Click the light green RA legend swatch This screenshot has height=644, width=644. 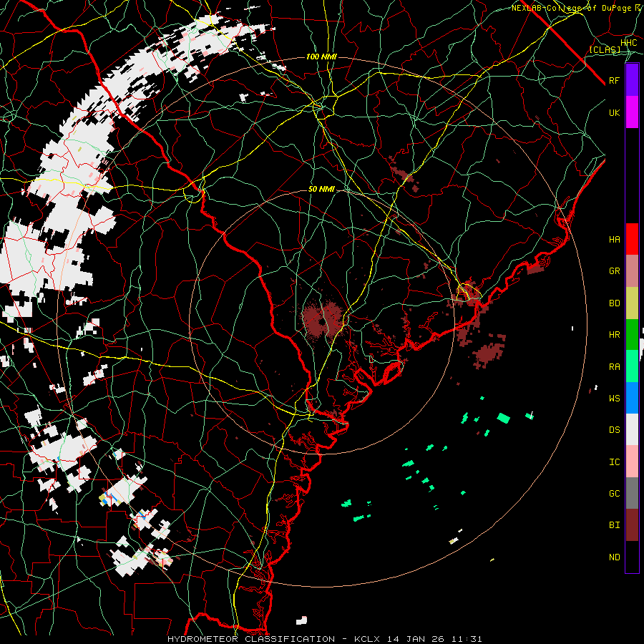[x=632, y=366]
